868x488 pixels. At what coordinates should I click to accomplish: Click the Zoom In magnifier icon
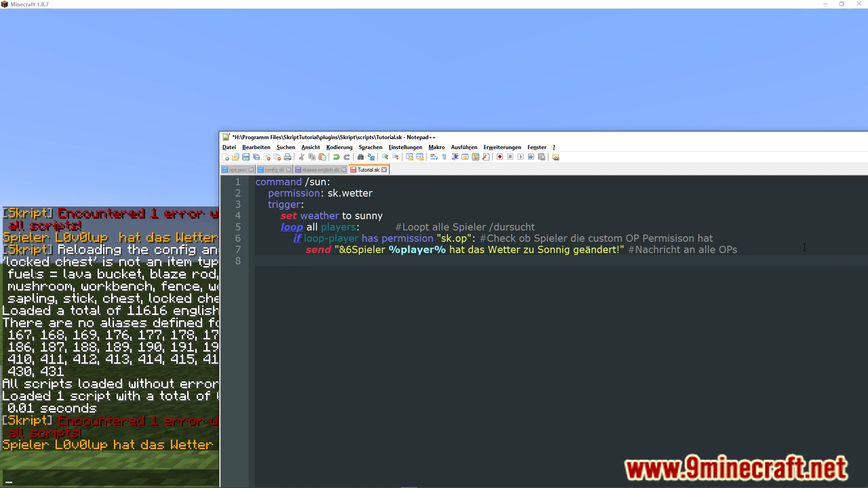[385, 157]
